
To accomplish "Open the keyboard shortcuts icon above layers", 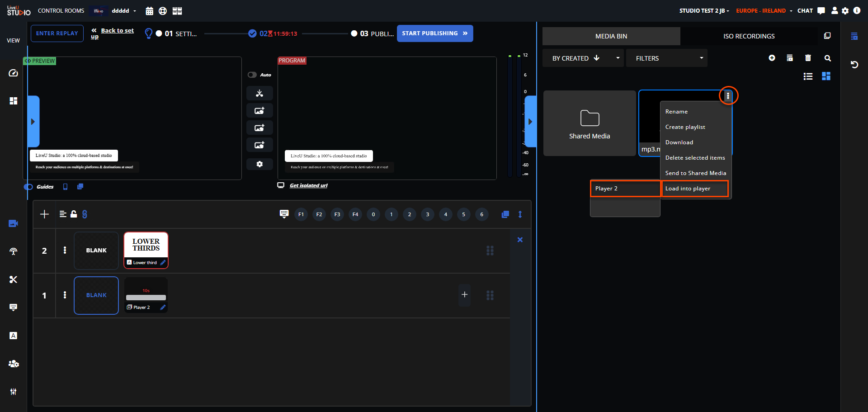I will pos(284,214).
